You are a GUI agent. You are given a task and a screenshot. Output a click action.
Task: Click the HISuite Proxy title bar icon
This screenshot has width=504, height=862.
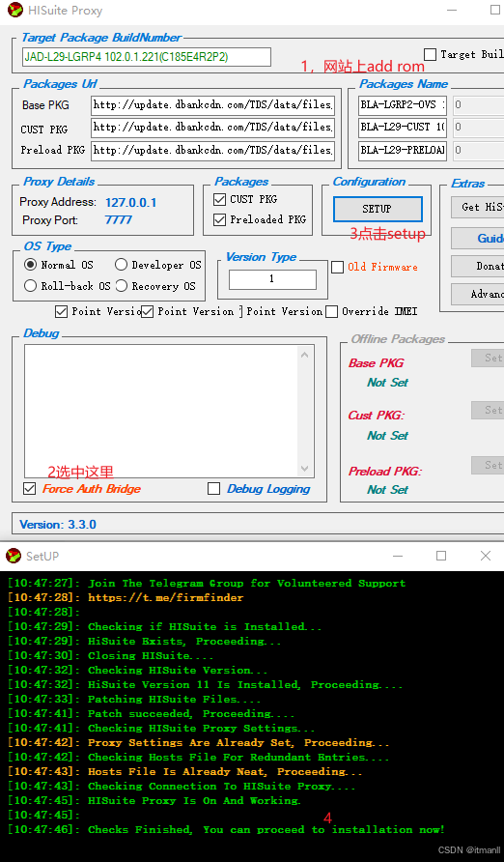tap(14, 10)
